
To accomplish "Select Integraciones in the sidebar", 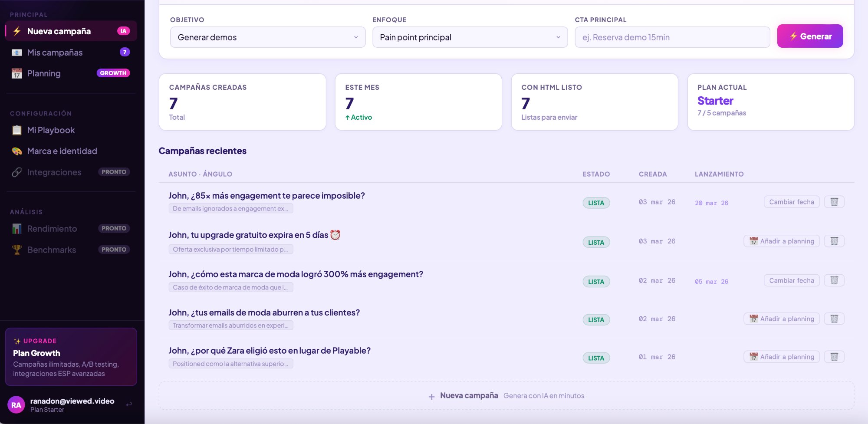I will tap(71, 172).
